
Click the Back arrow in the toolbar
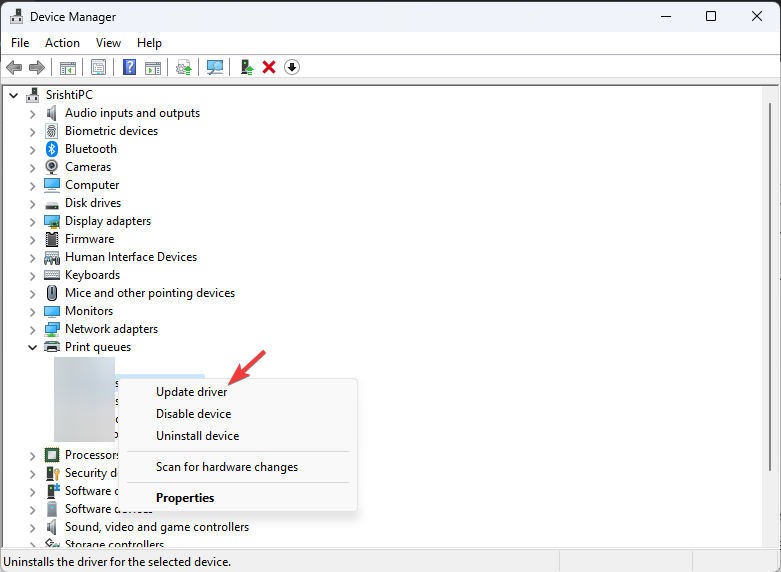[14, 67]
